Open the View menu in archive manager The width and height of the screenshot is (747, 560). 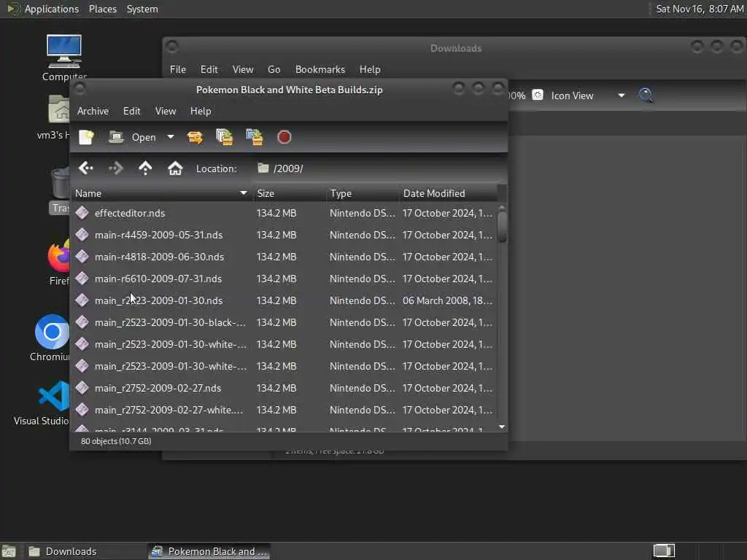coord(166,111)
